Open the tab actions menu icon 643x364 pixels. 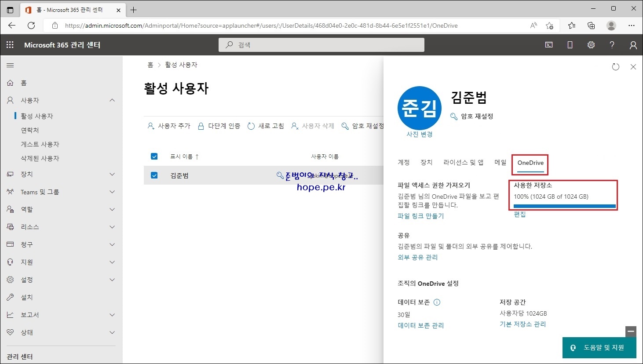(x=11, y=10)
